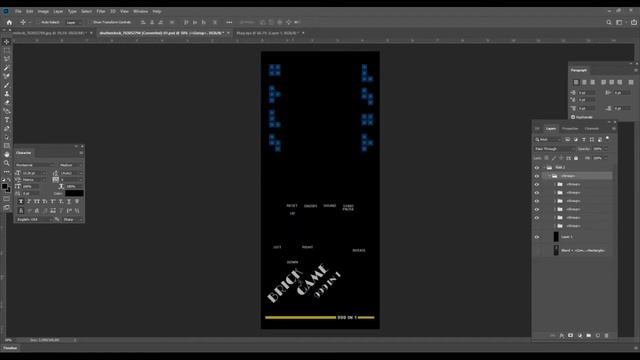Click the foreground color swatch
640x360 pixels.
pos(4,187)
